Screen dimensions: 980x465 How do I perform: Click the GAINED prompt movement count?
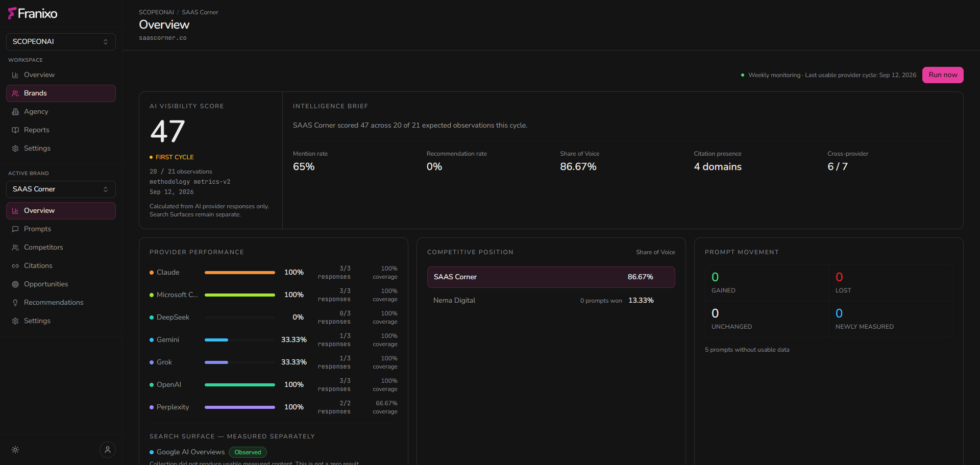715,277
